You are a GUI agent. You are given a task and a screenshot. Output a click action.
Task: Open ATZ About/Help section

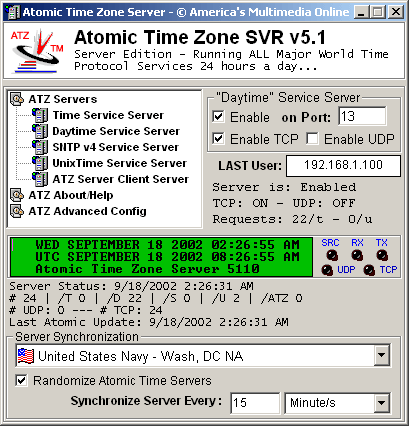pyautogui.click(x=71, y=195)
